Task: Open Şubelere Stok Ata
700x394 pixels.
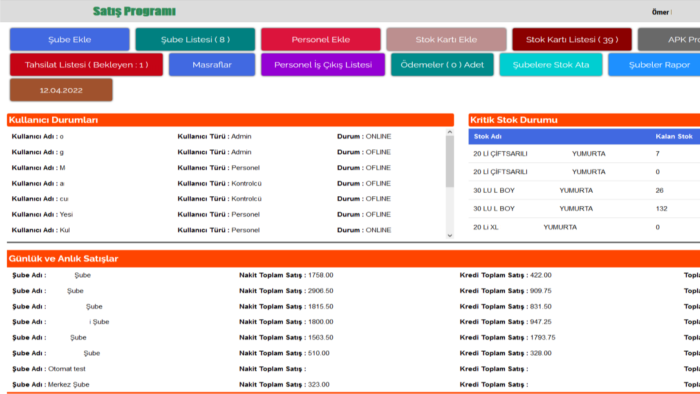Action: point(550,65)
